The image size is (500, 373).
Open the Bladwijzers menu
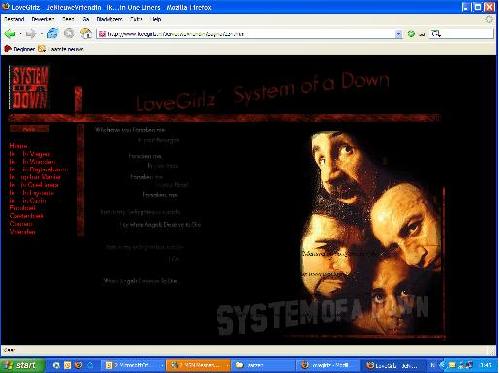109,19
